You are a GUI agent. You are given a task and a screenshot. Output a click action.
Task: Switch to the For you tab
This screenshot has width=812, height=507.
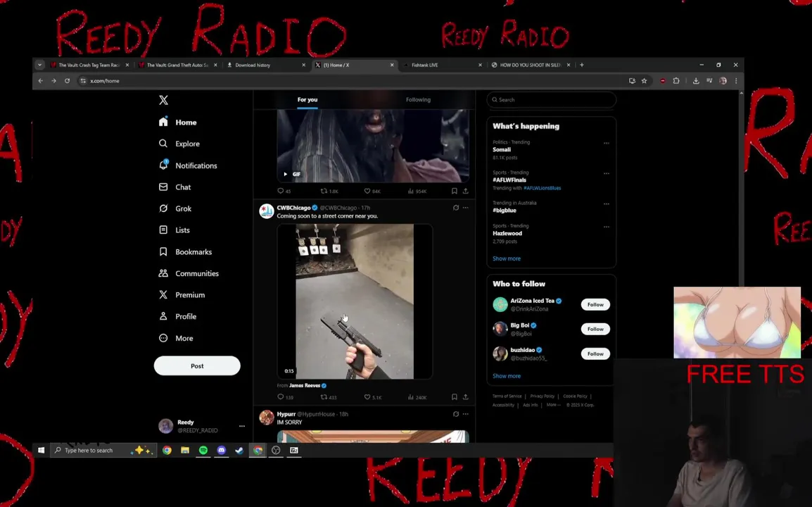coord(307,99)
